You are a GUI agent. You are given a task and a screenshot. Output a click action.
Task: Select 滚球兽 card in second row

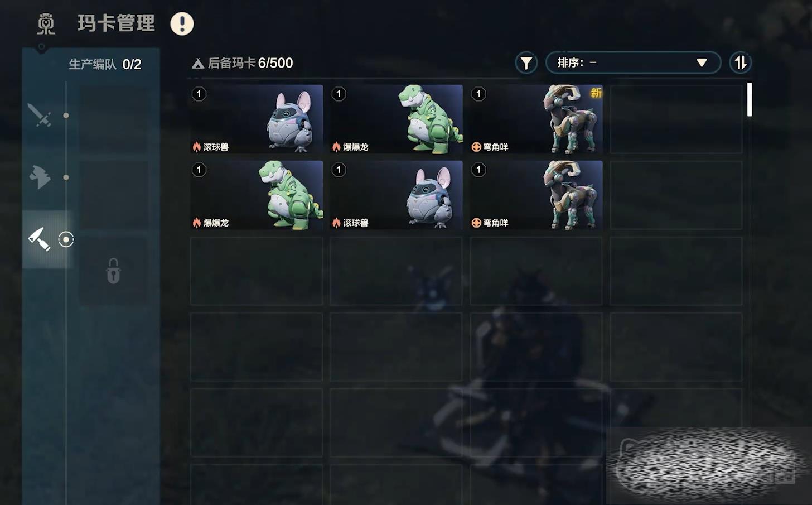click(396, 195)
